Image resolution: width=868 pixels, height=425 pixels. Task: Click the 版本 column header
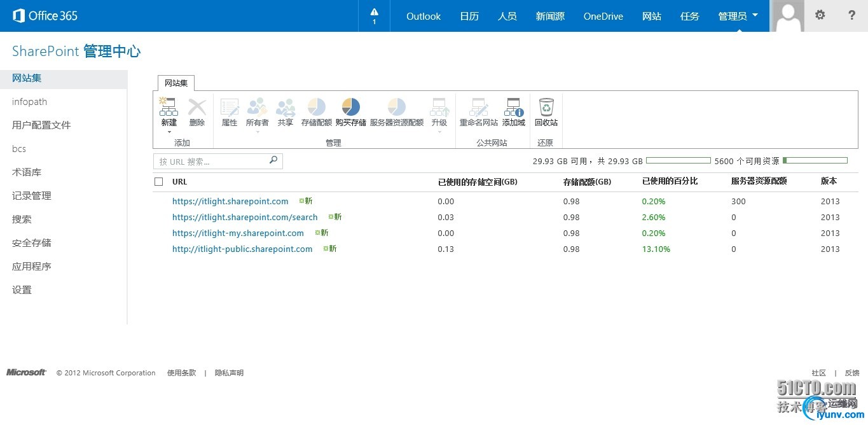(x=829, y=181)
